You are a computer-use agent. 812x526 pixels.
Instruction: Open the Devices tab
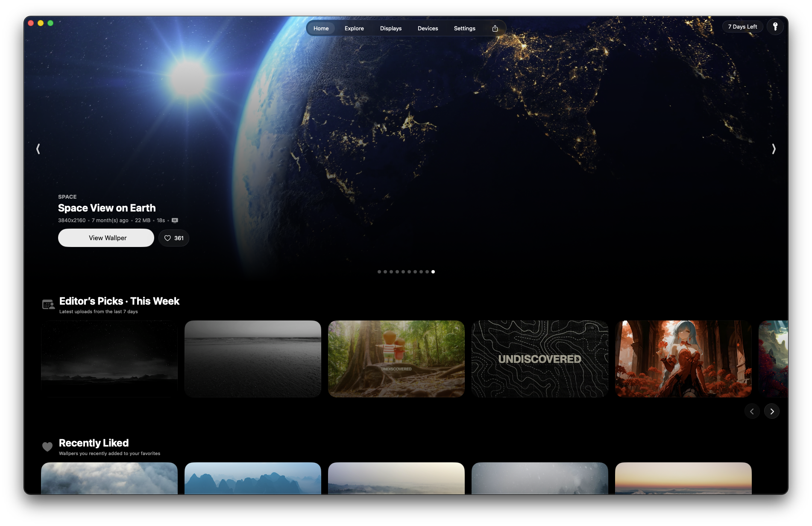pos(428,28)
